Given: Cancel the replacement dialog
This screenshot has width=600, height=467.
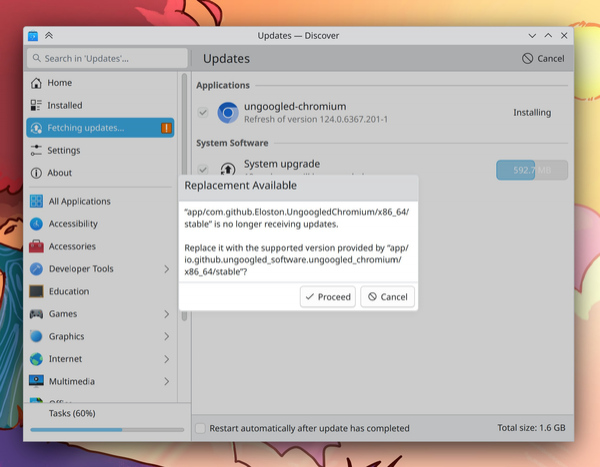Looking at the screenshot, I should (386, 297).
